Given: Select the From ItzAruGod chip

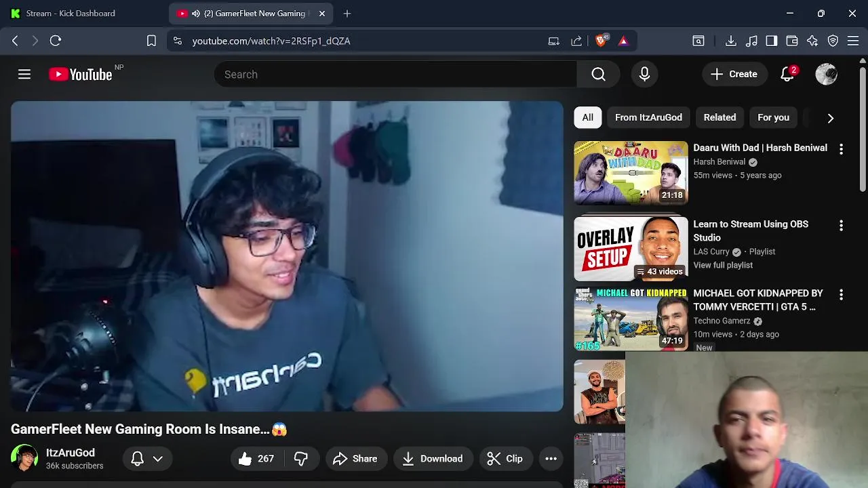Looking at the screenshot, I should coord(648,117).
